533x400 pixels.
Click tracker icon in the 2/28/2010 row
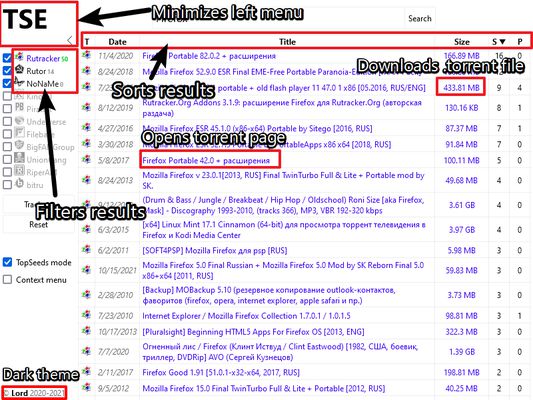(87, 294)
